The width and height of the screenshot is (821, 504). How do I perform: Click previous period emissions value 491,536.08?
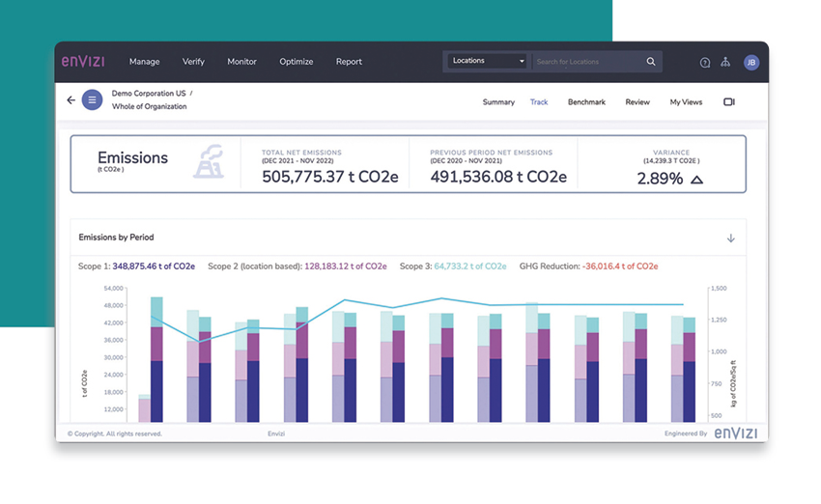pos(498,177)
